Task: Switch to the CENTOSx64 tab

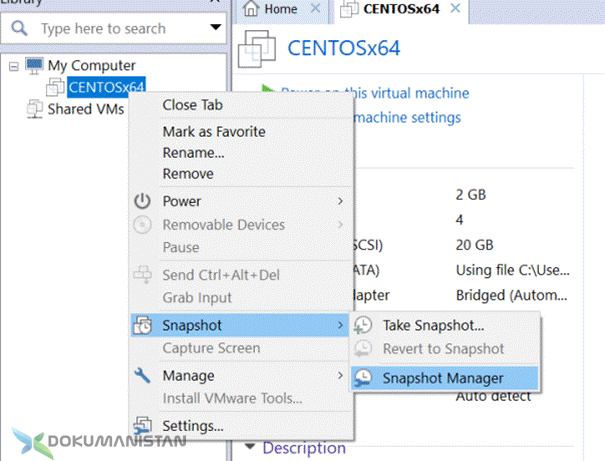Action: [x=401, y=8]
